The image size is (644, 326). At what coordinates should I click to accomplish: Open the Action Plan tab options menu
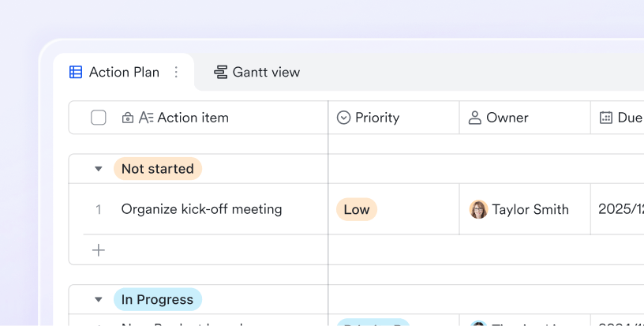(176, 72)
